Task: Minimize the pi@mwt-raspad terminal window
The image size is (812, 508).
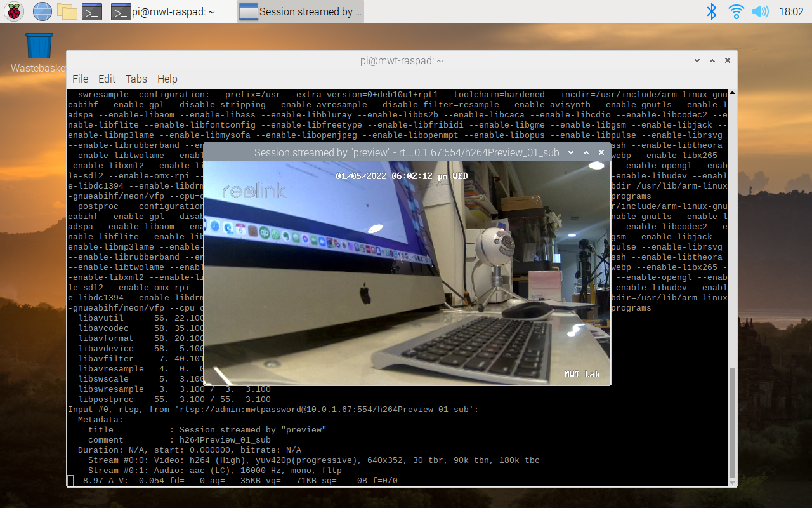Action: (x=697, y=60)
